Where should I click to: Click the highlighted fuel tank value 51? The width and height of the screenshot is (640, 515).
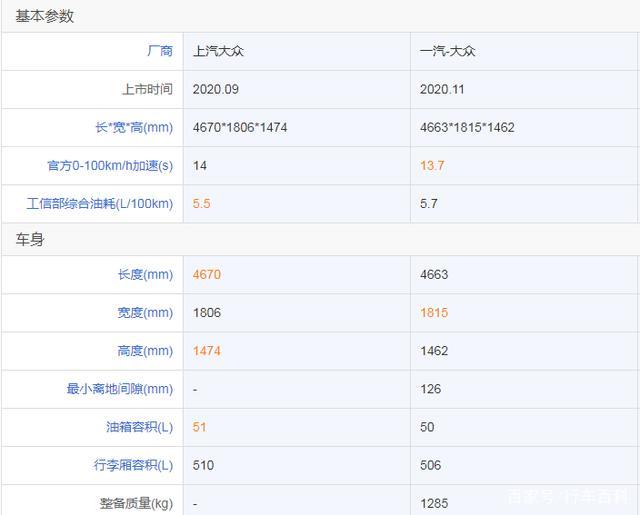pyautogui.click(x=200, y=427)
